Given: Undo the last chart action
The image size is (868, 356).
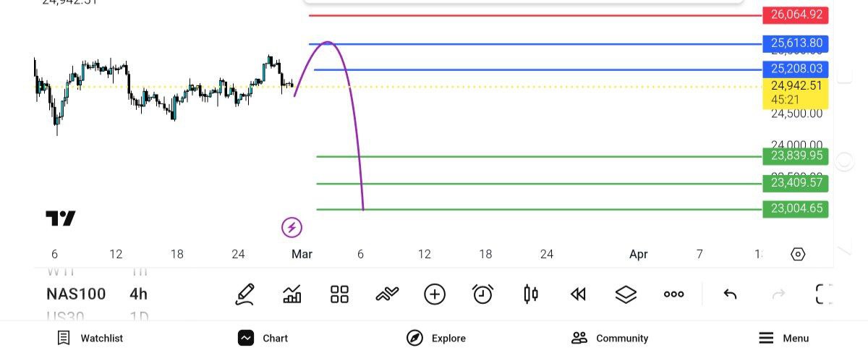Looking at the screenshot, I should click(x=731, y=294).
